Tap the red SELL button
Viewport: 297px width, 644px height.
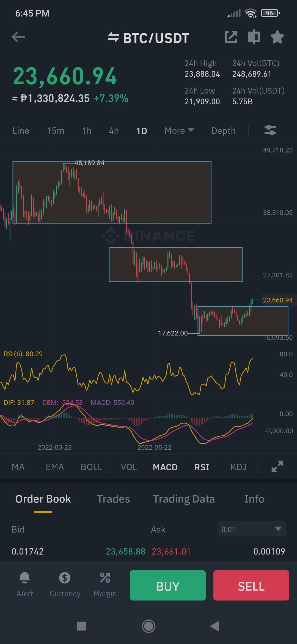(x=251, y=585)
